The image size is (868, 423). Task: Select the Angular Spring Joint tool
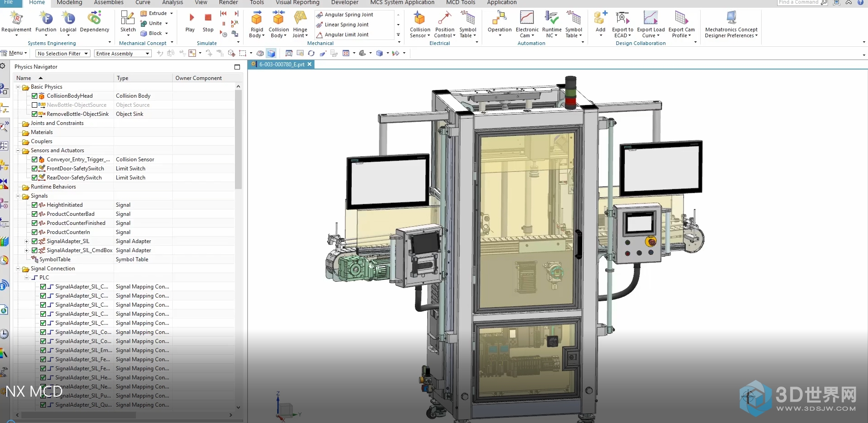pyautogui.click(x=345, y=15)
